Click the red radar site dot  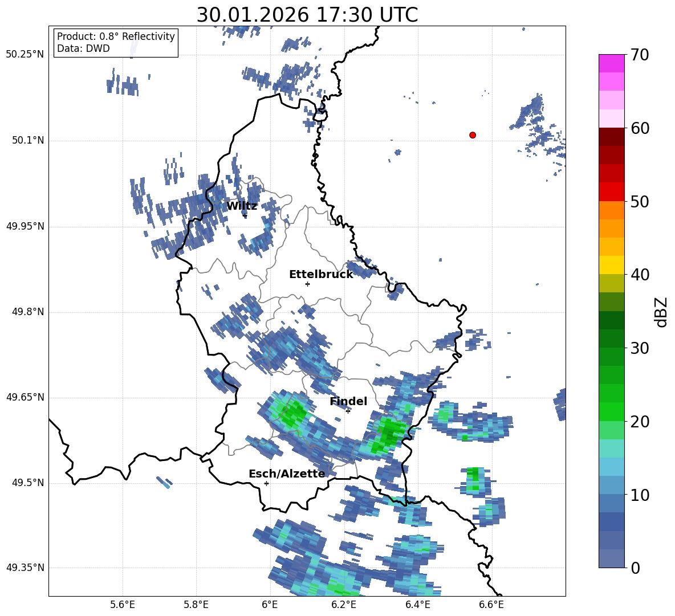pos(473,135)
